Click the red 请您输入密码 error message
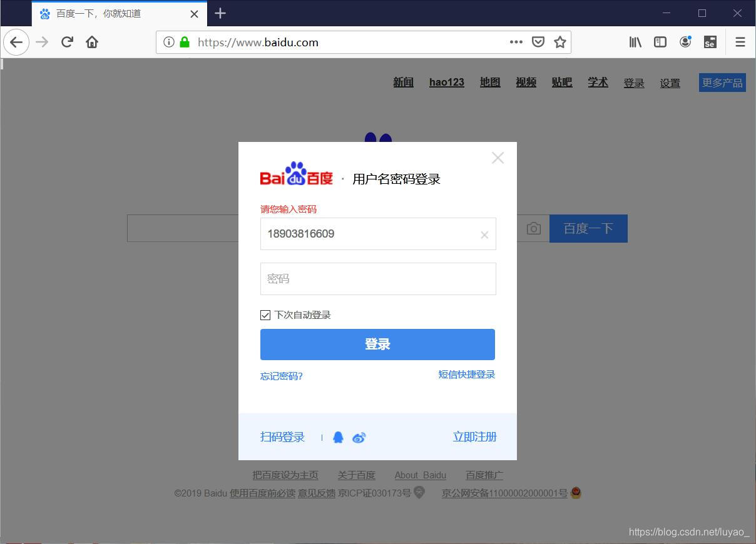This screenshot has height=544, width=756. pyautogui.click(x=289, y=209)
